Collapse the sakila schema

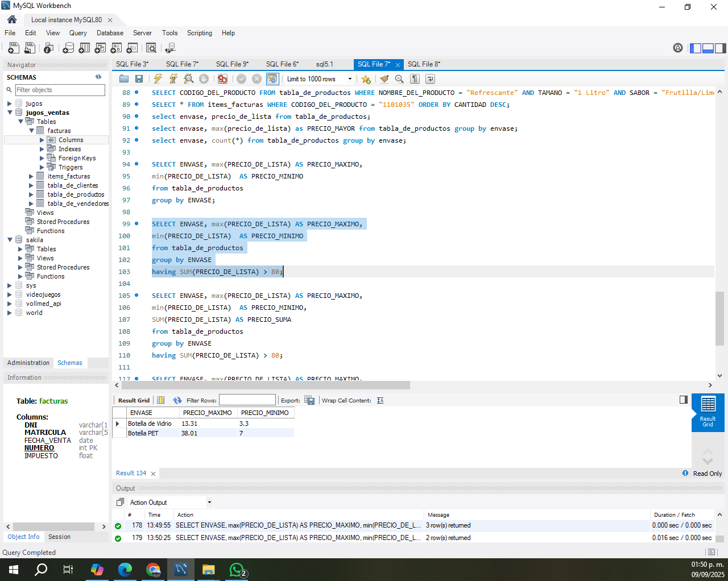10,240
